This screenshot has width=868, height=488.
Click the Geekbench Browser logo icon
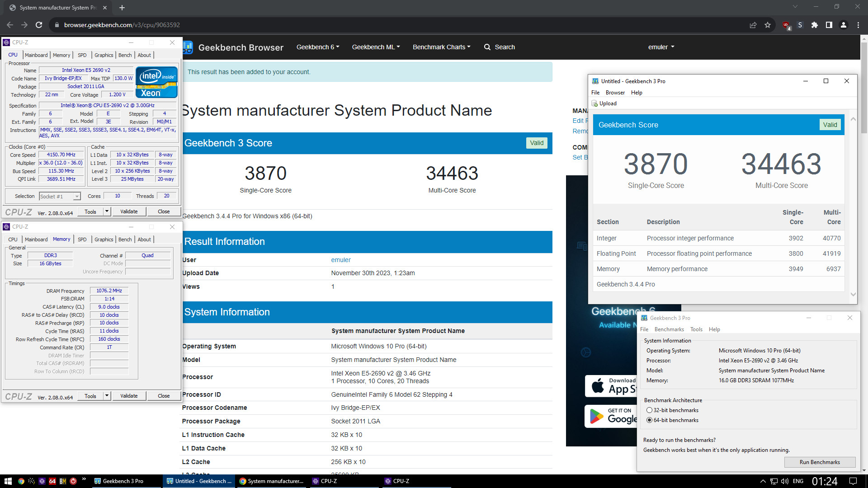[x=188, y=47]
